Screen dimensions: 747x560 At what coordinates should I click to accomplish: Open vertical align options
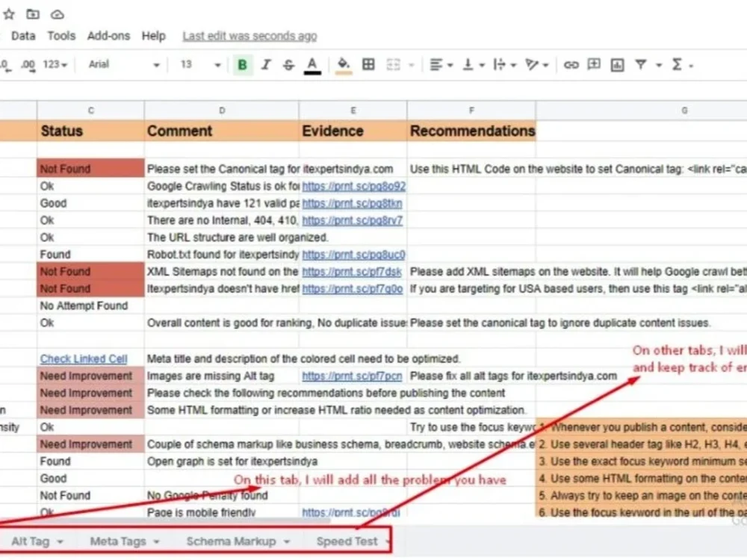click(473, 64)
